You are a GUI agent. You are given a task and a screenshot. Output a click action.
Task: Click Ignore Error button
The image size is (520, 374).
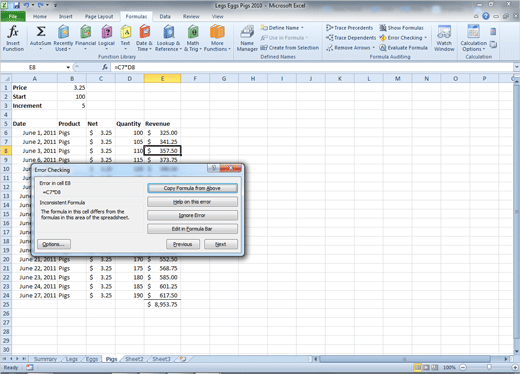pyautogui.click(x=192, y=215)
